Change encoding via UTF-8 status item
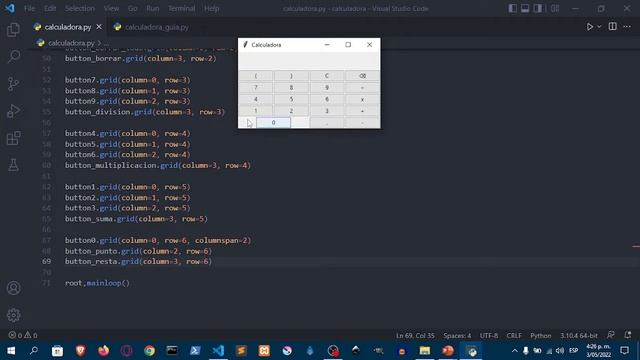 tap(489, 336)
